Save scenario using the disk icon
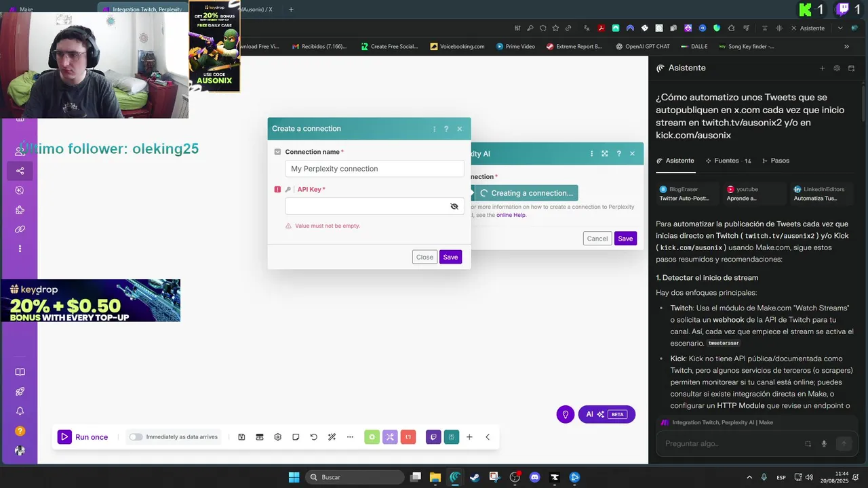 pos(241,437)
